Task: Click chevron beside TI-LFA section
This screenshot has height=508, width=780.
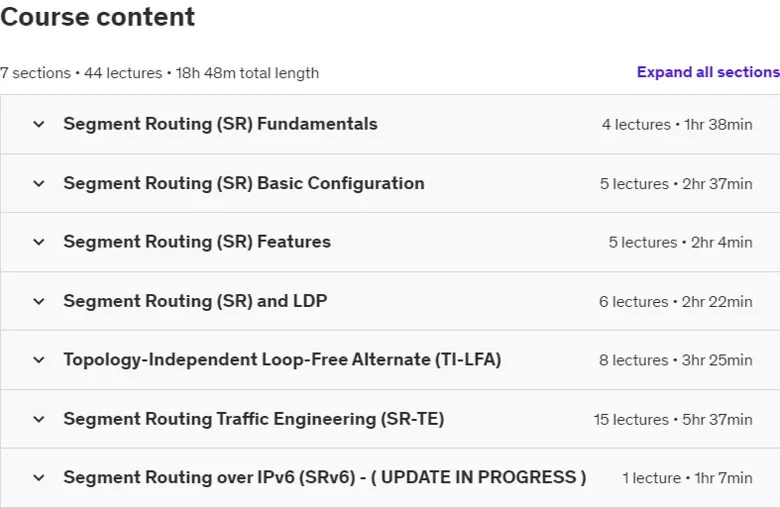Action: coord(39,360)
